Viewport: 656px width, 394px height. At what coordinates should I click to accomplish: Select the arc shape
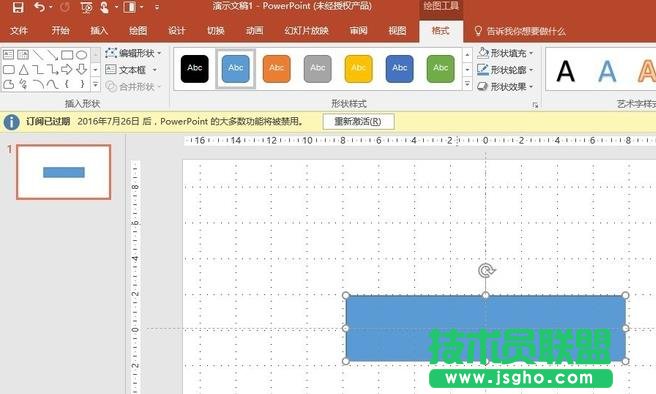coord(38,84)
